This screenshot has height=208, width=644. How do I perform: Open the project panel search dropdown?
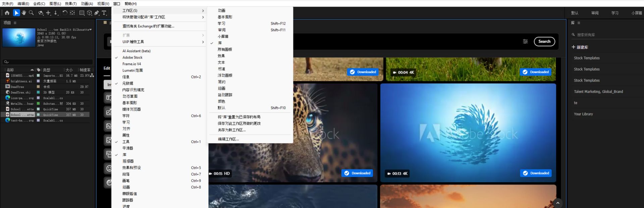(6, 62)
